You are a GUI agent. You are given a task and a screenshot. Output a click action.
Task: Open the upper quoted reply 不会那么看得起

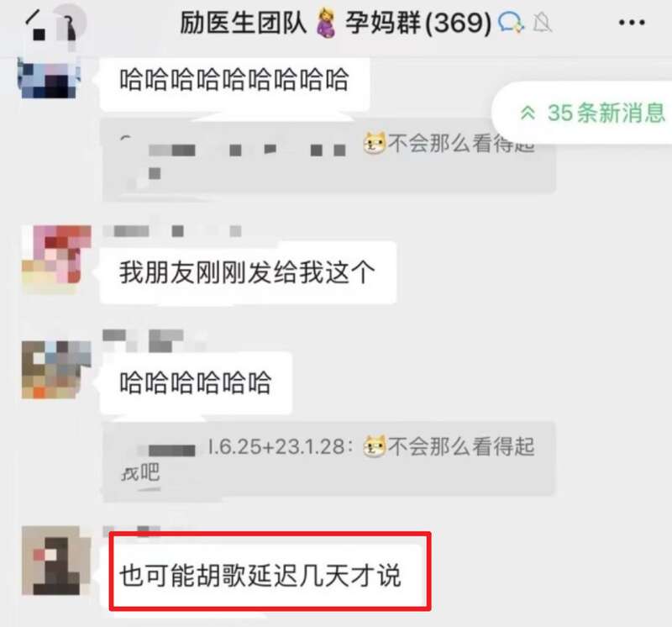328,156
